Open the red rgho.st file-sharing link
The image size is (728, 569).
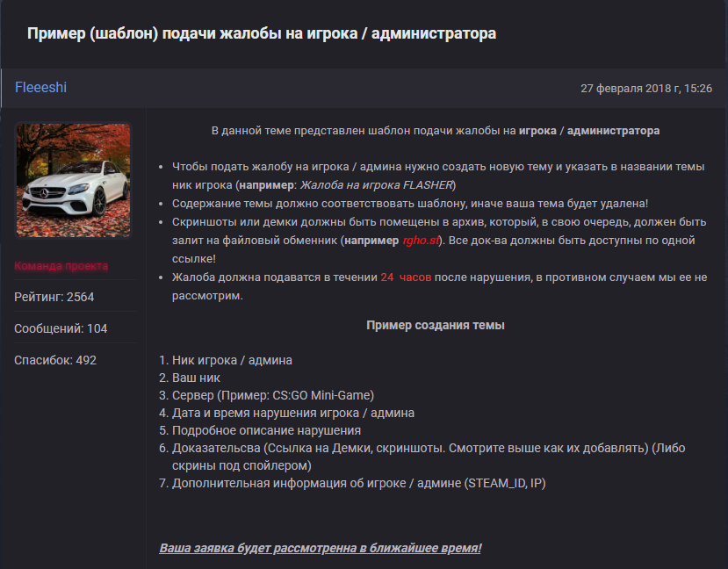421,241
